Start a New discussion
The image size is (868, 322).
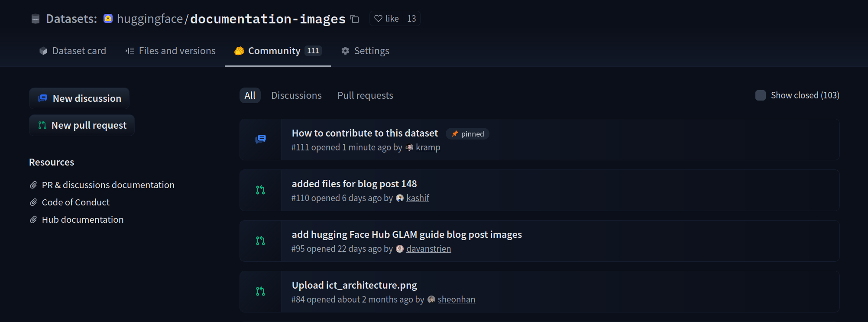[79, 98]
